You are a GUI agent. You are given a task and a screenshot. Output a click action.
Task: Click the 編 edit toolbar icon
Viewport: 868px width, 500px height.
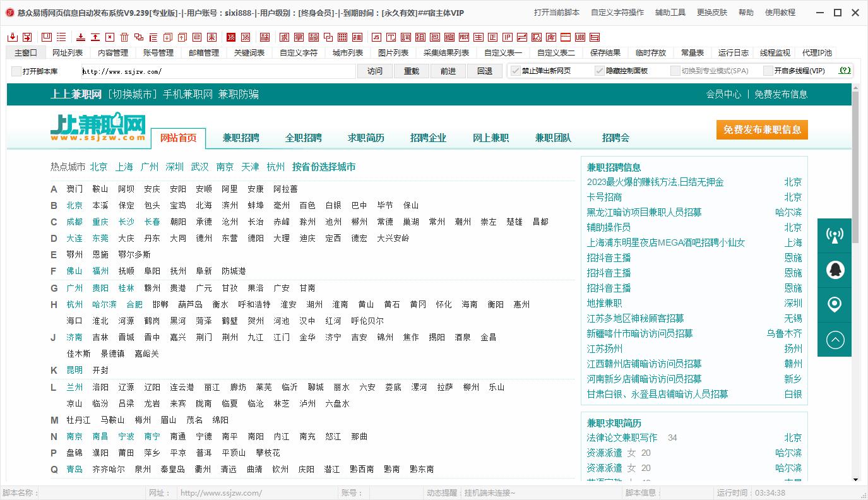449,37
